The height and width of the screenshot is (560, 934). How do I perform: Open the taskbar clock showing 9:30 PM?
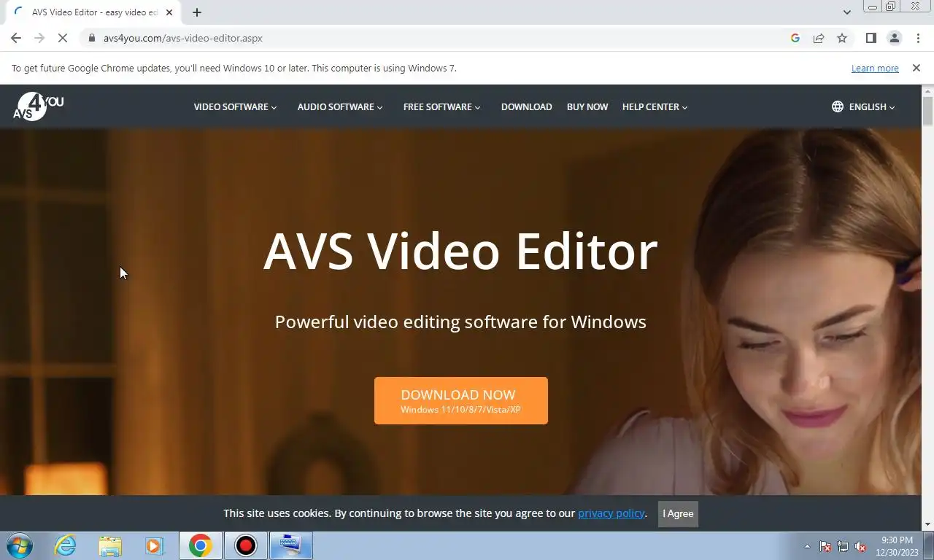click(x=897, y=546)
